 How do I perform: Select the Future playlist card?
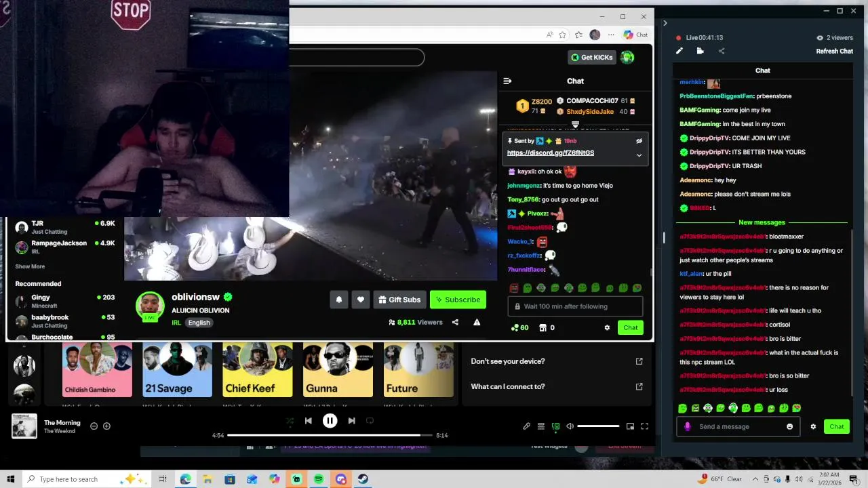[418, 370]
